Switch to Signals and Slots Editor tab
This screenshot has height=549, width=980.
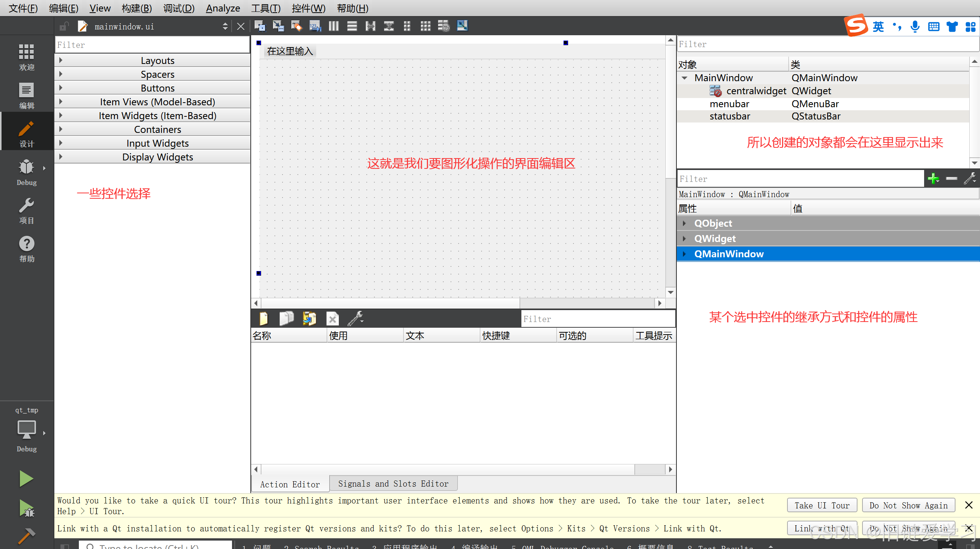[393, 484]
